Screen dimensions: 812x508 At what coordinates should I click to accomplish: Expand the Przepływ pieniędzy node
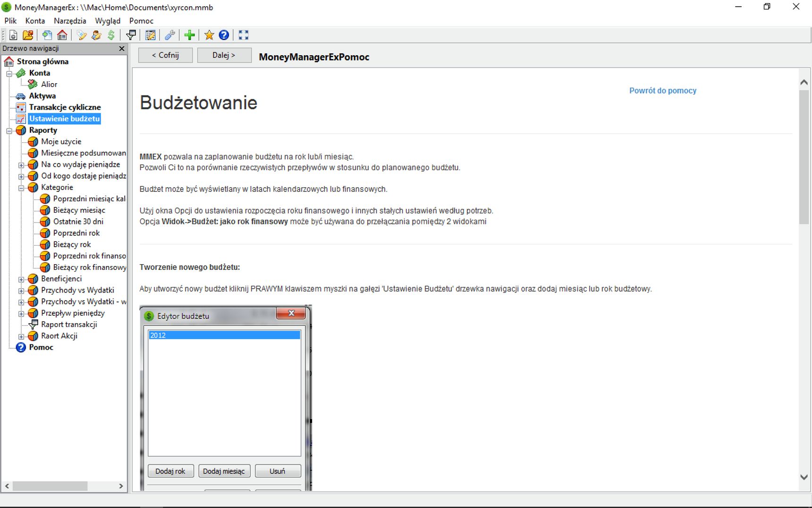[21, 313]
